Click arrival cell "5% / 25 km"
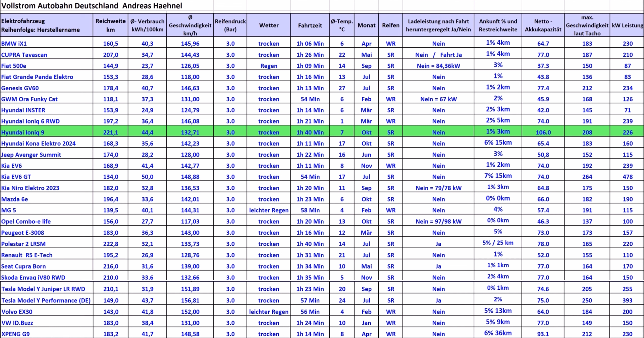This screenshot has width=644, height=338. [498, 243]
